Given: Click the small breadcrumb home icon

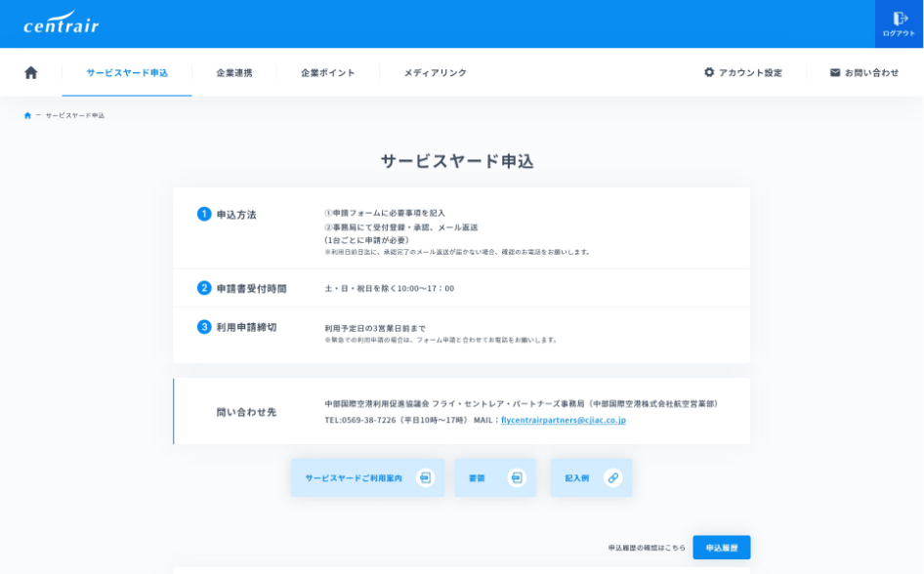Looking at the screenshot, I should click(27, 115).
